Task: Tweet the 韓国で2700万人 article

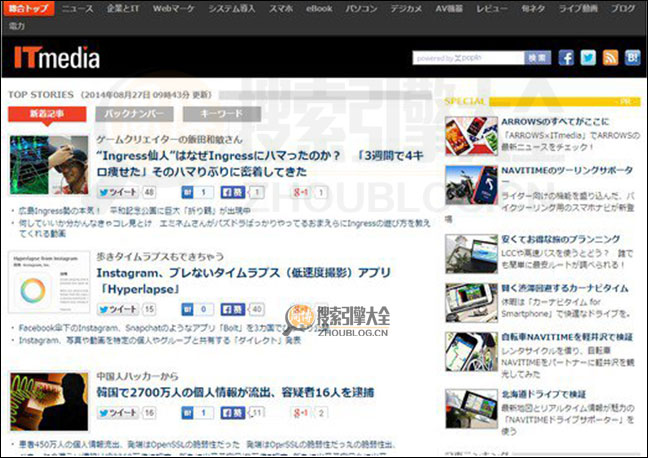Action: 118,413
